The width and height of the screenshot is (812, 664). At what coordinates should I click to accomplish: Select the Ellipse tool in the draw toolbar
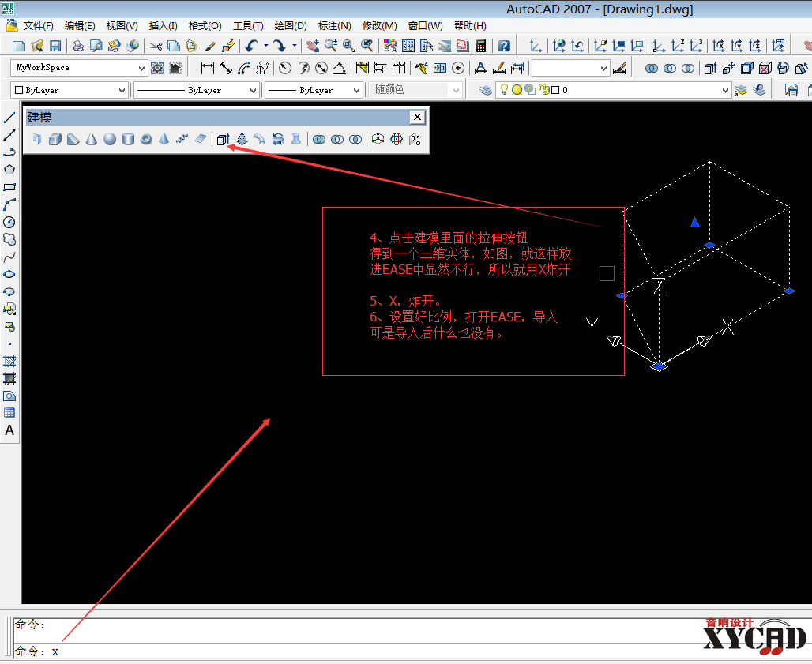pos(9,274)
